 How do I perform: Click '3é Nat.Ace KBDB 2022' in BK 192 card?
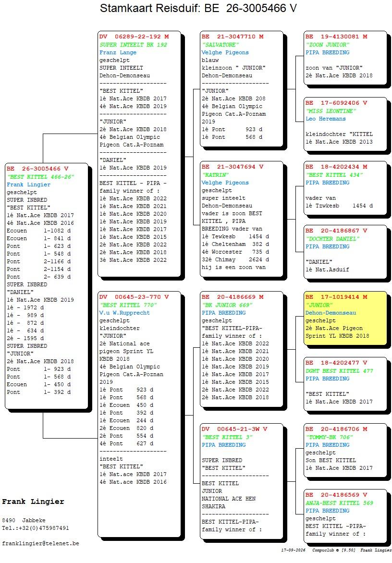click(x=133, y=260)
